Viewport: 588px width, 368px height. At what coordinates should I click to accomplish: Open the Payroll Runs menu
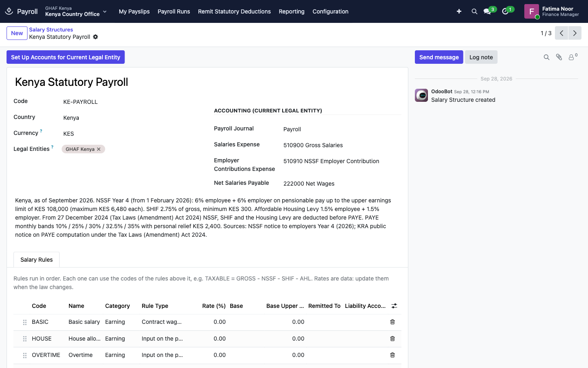(x=174, y=11)
